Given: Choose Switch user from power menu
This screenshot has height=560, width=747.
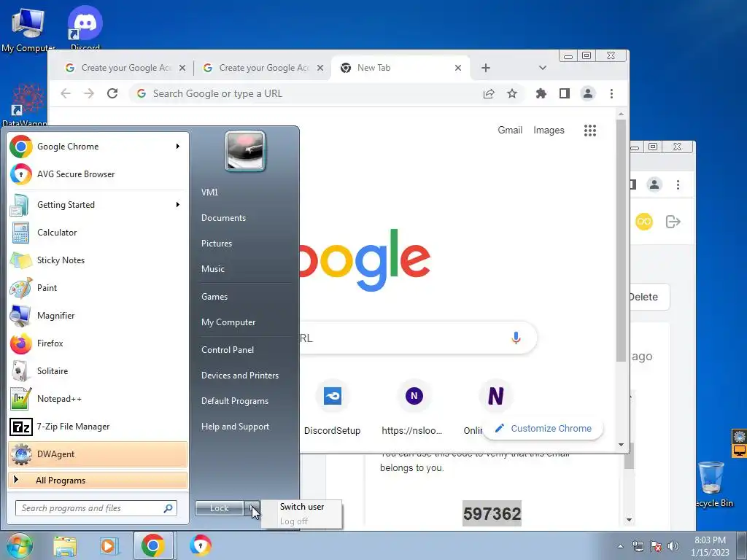Looking at the screenshot, I should [301, 507].
